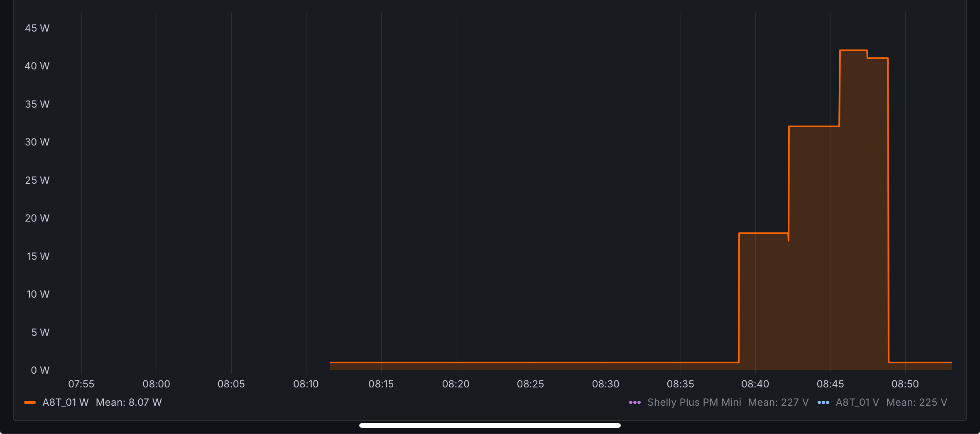Click the 08:00 time axis label
980x434 pixels.
click(x=157, y=384)
